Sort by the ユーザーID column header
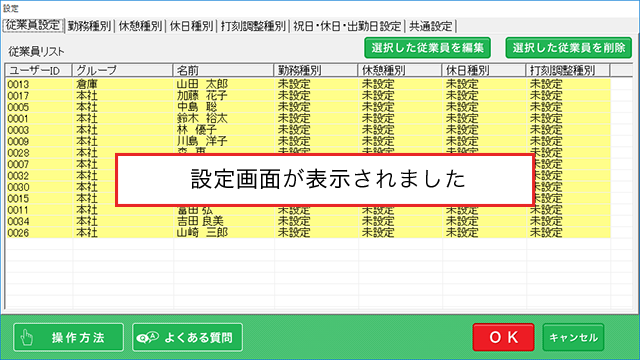 point(39,70)
